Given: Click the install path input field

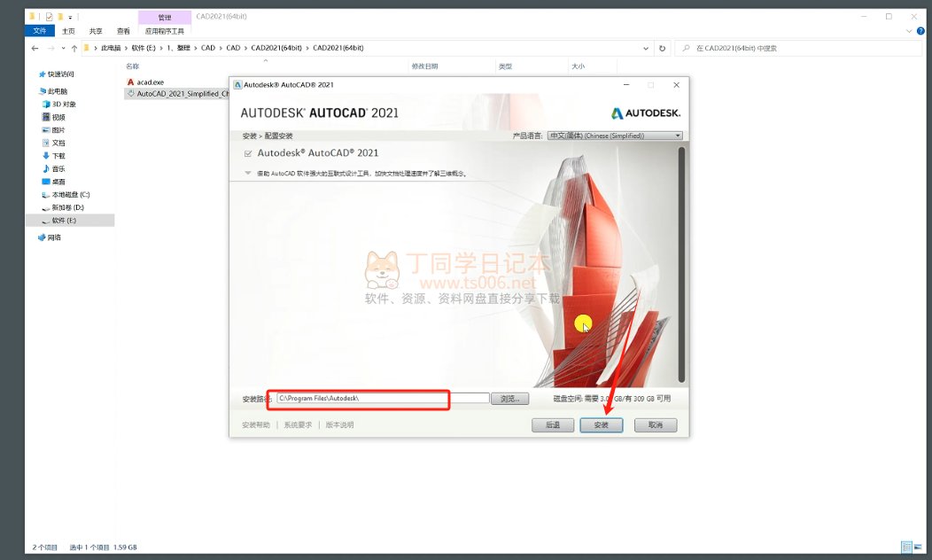Looking at the screenshot, I should click(x=383, y=399).
